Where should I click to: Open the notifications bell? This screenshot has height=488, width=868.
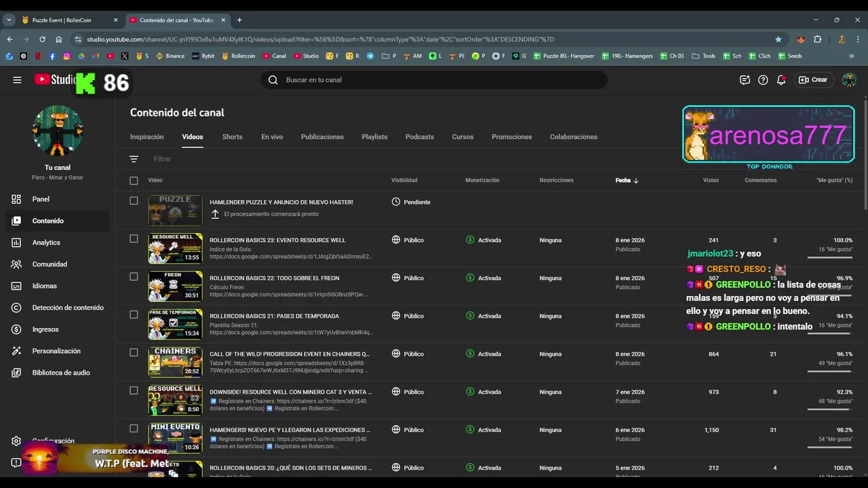(x=781, y=80)
